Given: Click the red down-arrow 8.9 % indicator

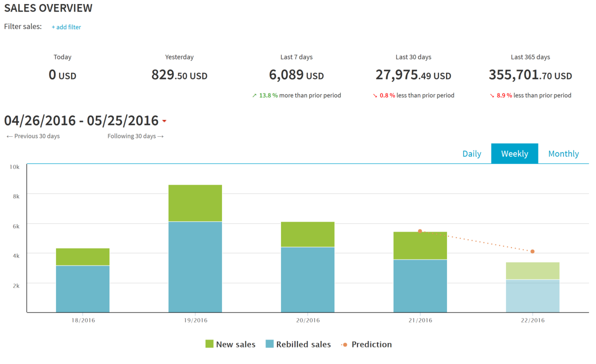Looking at the screenshot, I should pos(501,95).
